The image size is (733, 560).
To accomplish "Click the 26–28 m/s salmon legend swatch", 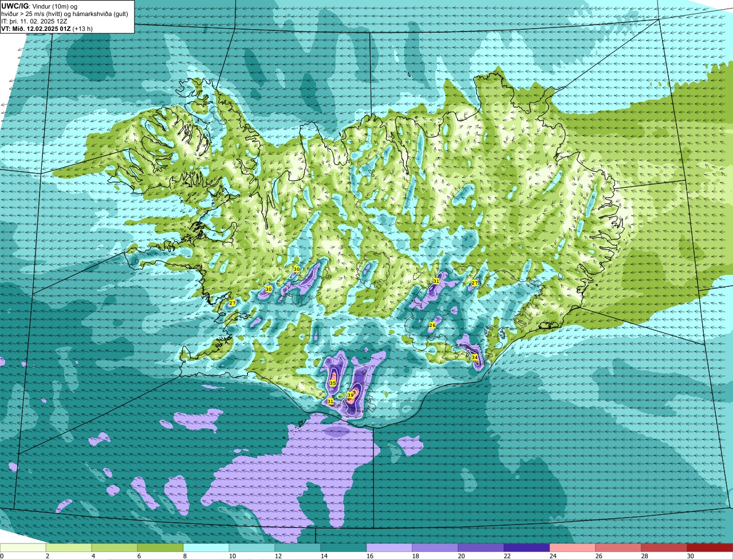I will click(618, 548).
